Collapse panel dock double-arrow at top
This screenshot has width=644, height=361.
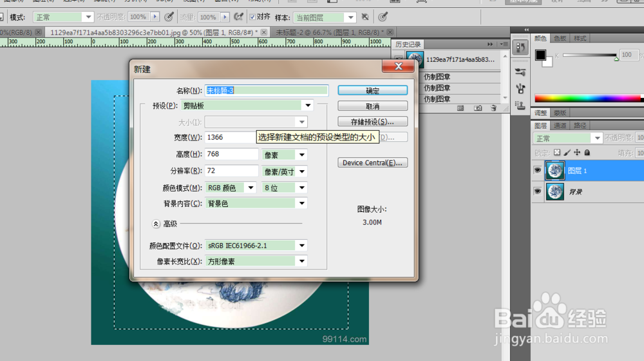coord(527,30)
